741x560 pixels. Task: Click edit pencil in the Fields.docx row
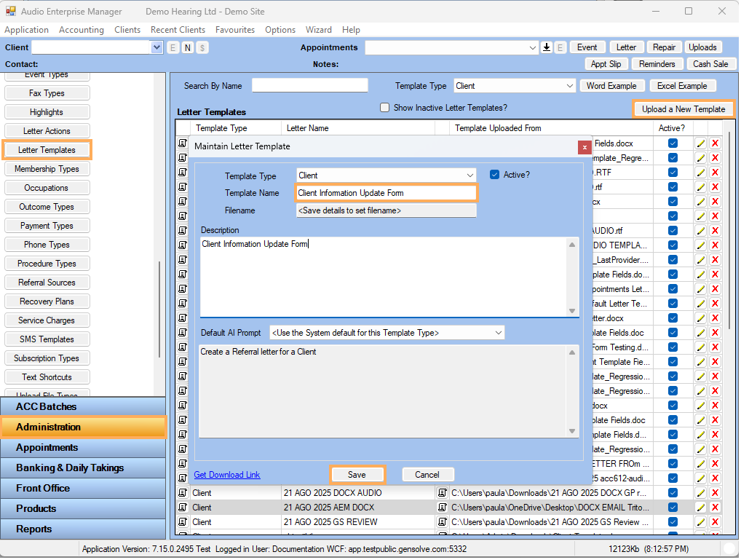click(700, 143)
